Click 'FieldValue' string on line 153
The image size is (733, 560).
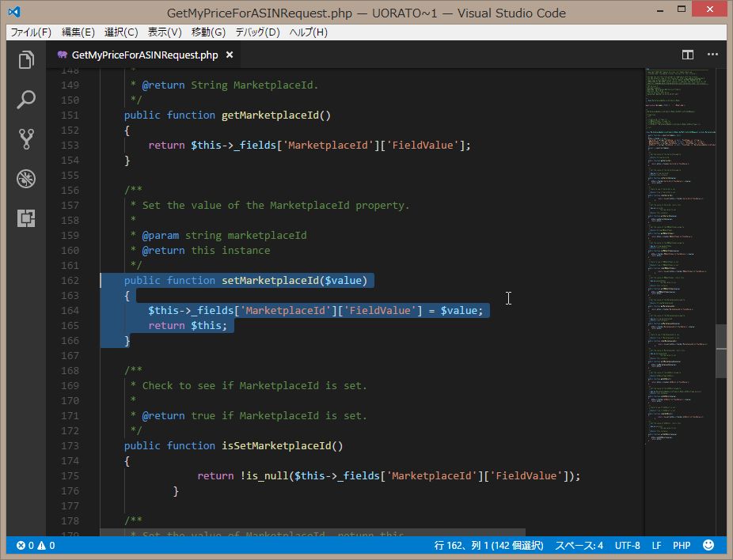click(x=423, y=146)
